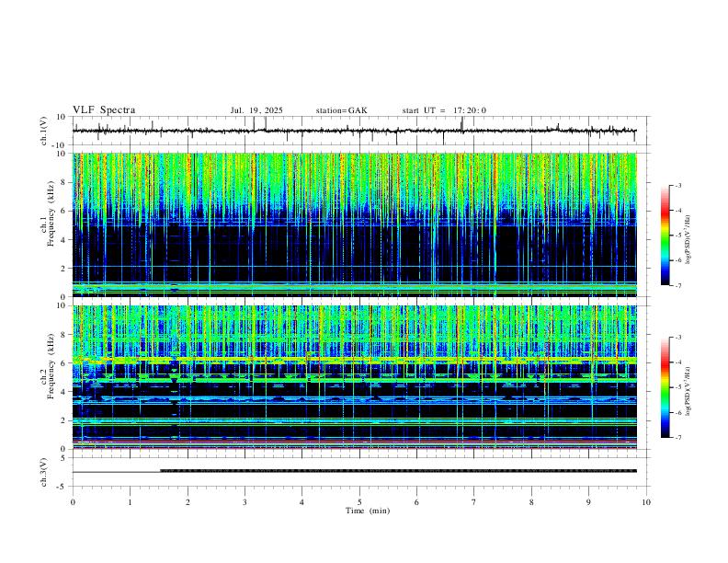Click time axis tick label '3'
The image size is (728, 563).
tap(245, 502)
